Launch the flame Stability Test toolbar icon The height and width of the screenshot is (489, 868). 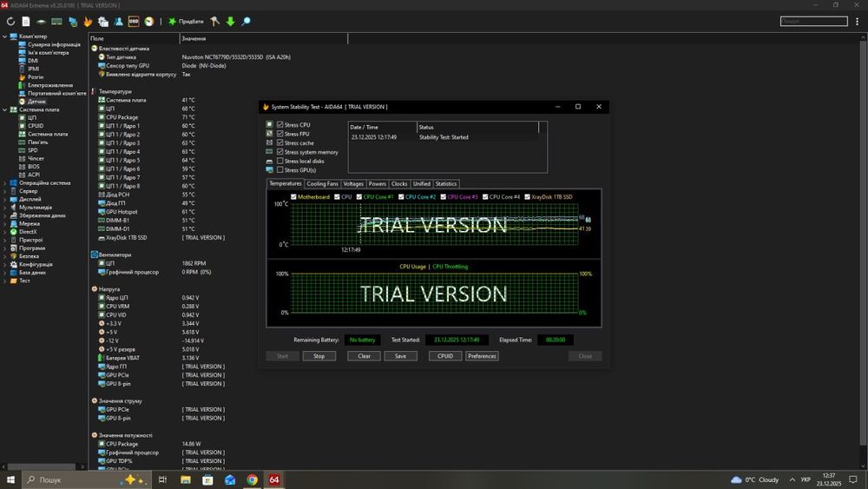click(88, 21)
